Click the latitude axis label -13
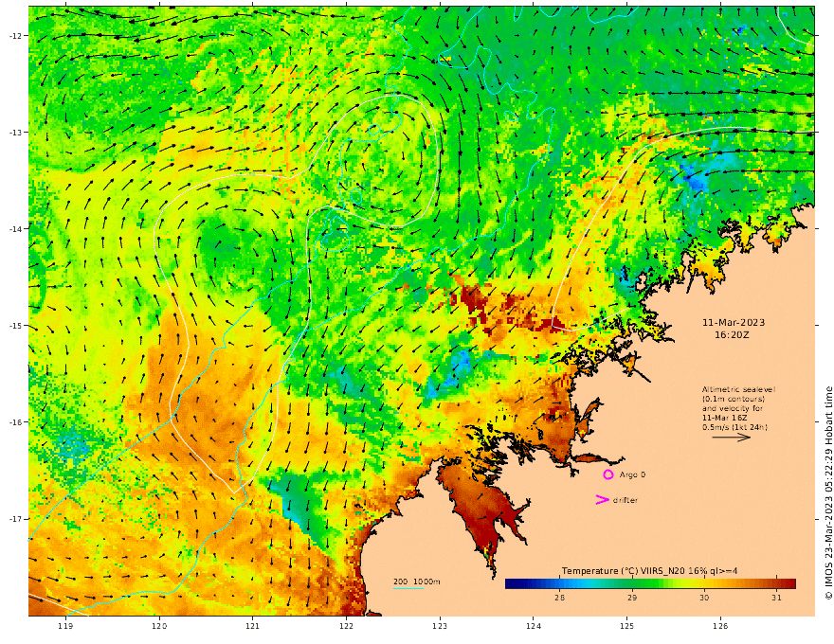The image size is (834, 644). (15, 133)
